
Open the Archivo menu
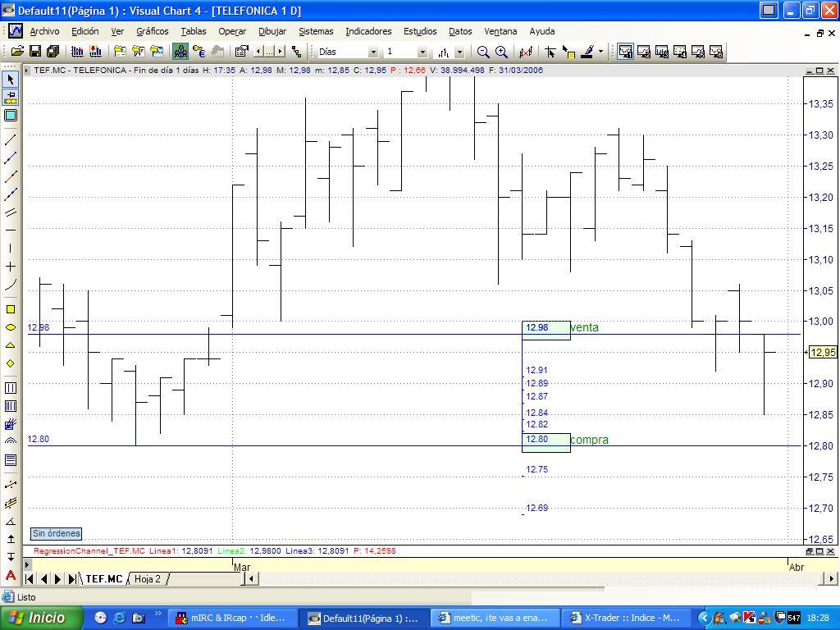[44, 31]
